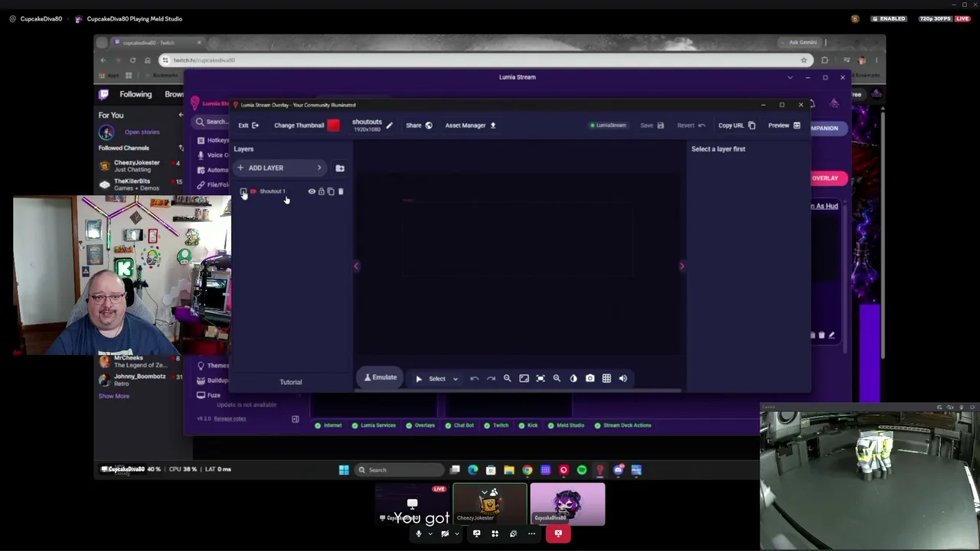Click the fit-to-screen aspect icon
980x551 pixels.
pos(524,378)
